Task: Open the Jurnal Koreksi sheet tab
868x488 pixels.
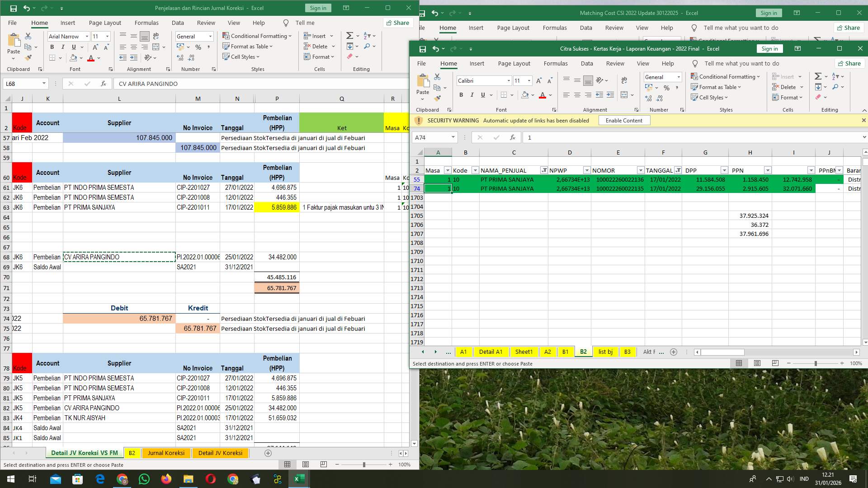Action: (166, 453)
